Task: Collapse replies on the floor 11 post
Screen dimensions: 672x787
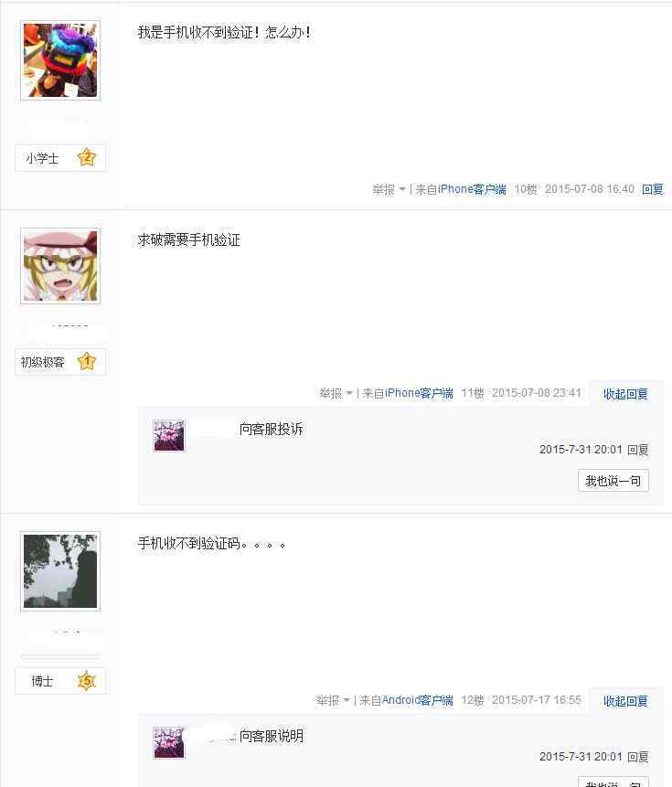Action: click(625, 394)
